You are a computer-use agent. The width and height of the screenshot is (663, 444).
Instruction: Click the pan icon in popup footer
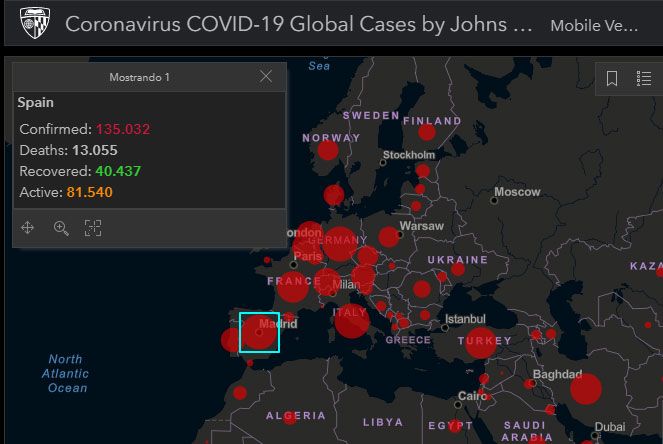(27, 227)
